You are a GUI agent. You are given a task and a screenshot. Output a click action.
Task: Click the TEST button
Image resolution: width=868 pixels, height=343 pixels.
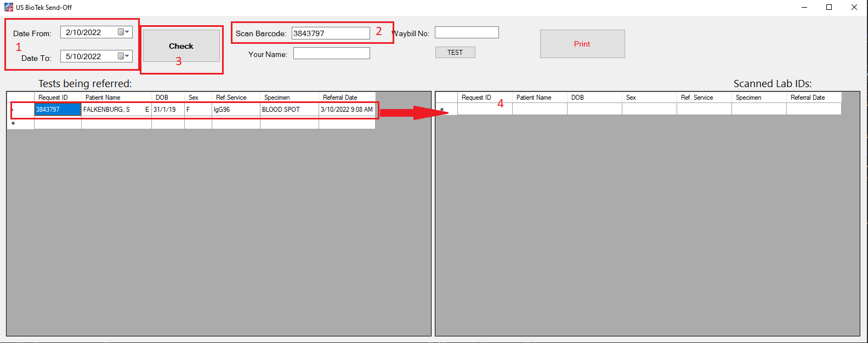coord(455,53)
